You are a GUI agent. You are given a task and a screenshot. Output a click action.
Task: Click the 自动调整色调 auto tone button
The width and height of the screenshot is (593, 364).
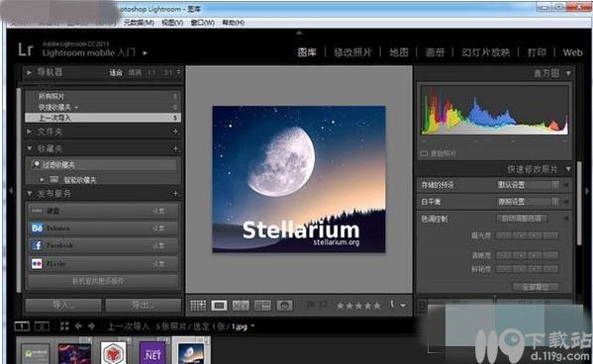click(521, 218)
